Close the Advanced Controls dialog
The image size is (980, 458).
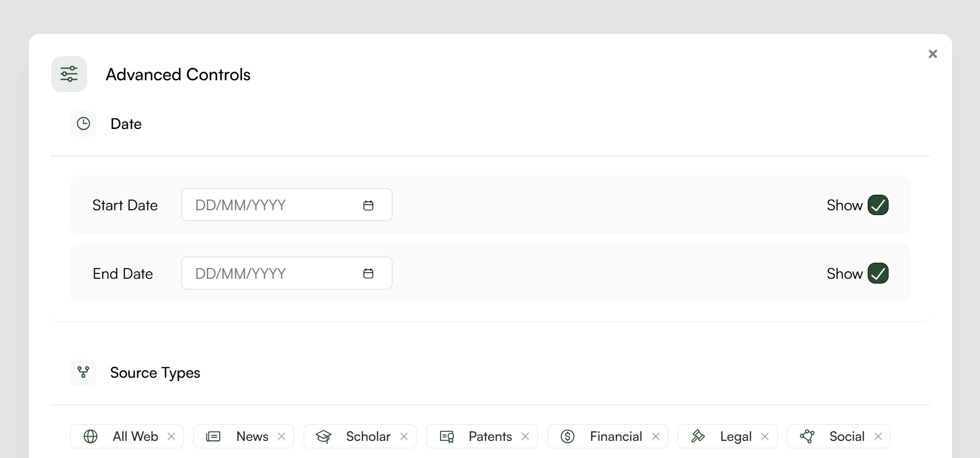[x=933, y=54]
